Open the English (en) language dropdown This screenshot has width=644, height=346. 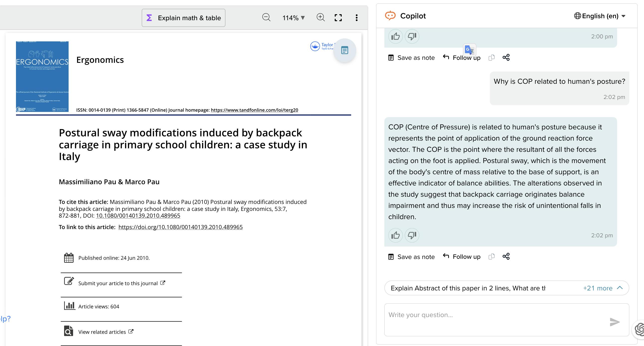(x=600, y=16)
